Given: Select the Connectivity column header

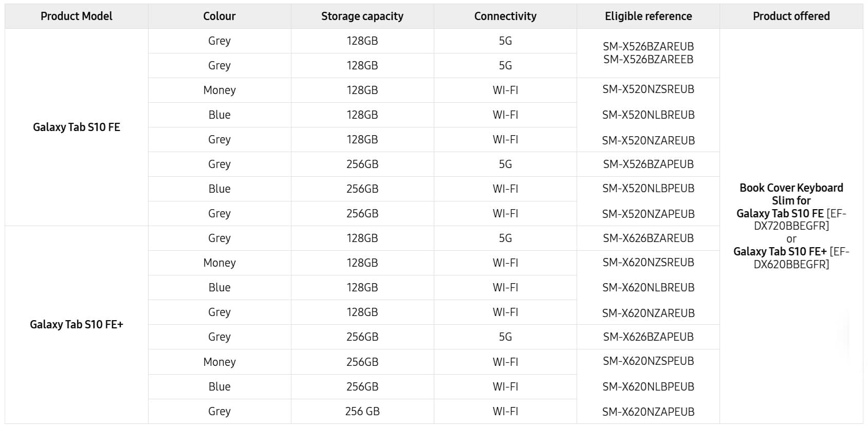Looking at the screenshot, I should point(505,16).
